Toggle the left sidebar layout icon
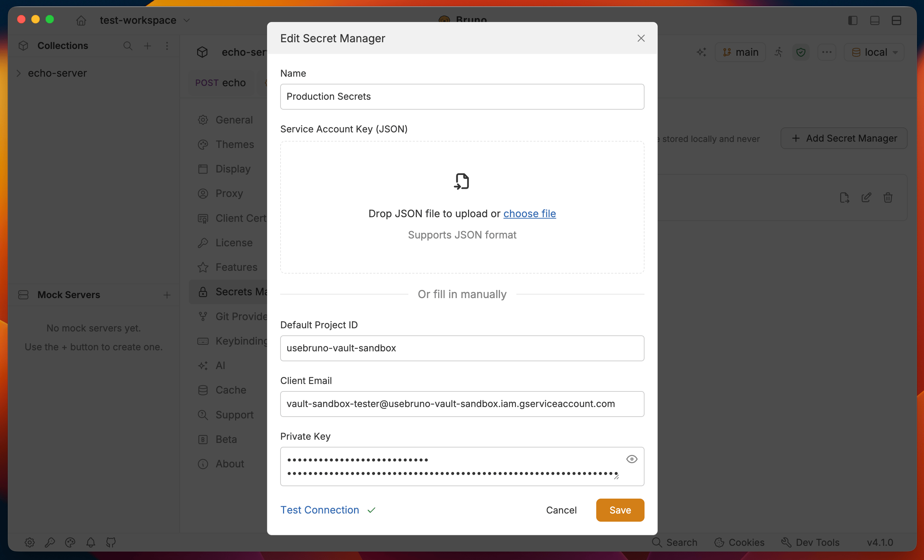Viewport: 924px width, 560px height. (853, 20)
